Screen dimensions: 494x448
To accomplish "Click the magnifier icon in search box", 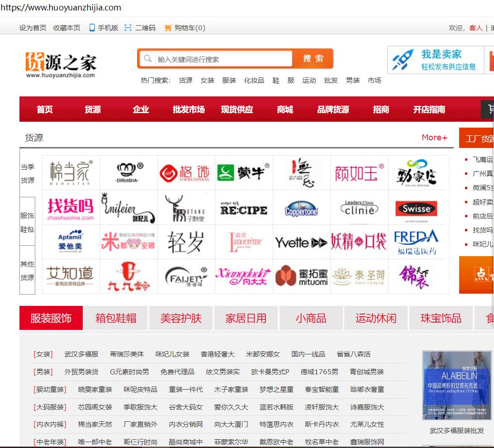I will click(x=147, y=58).
